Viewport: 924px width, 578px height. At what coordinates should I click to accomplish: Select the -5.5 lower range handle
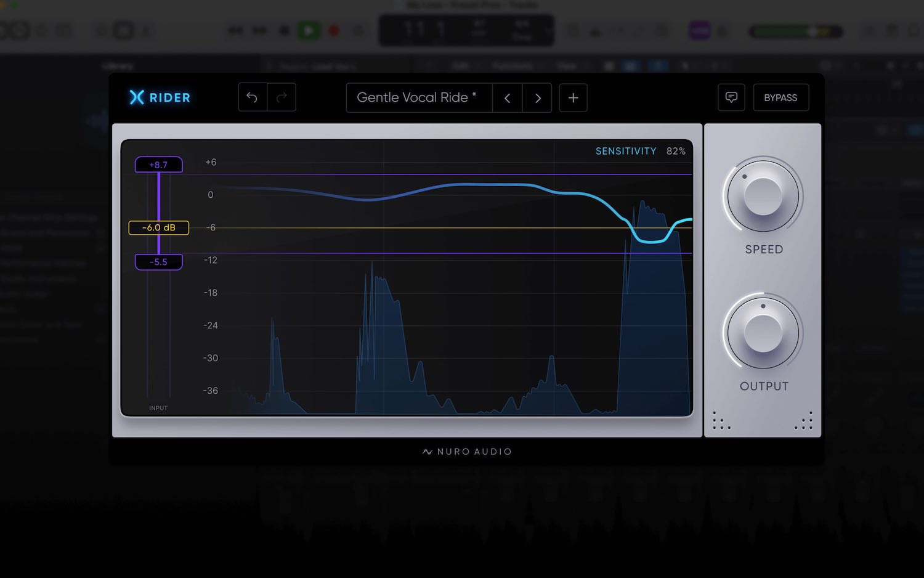click(158, 262)
